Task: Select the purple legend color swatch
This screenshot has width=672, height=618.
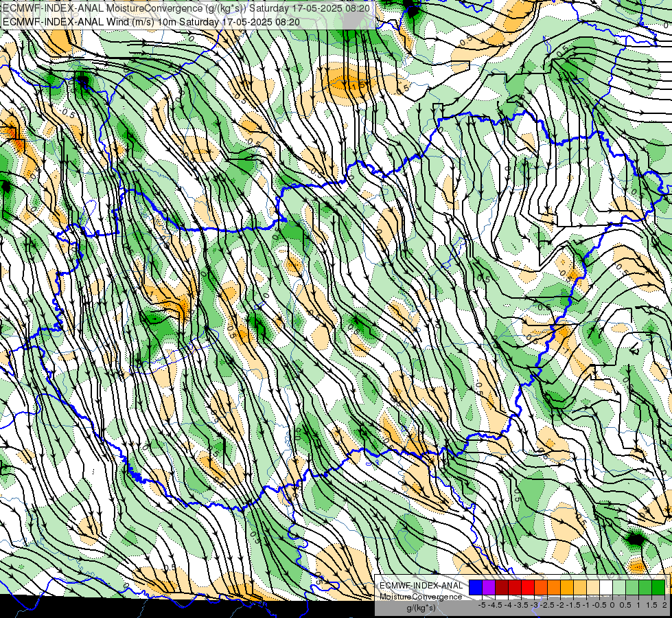Action: (x=489, y=588)
